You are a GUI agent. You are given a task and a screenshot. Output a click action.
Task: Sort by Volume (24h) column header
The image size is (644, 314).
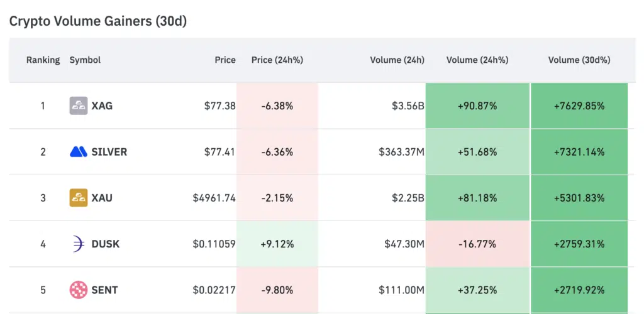click(x=397, y=60)
